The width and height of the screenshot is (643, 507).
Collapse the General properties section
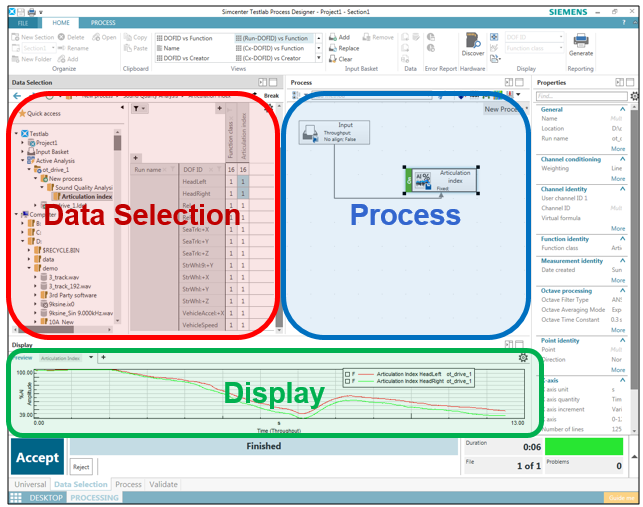click(x=622, y=110)
